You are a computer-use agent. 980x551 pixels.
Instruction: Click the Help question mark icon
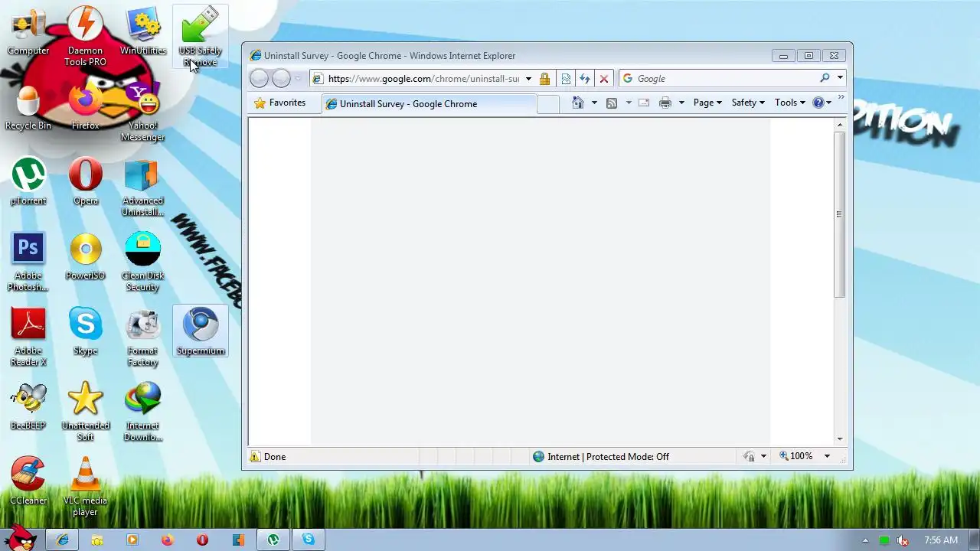click(818, 103)
